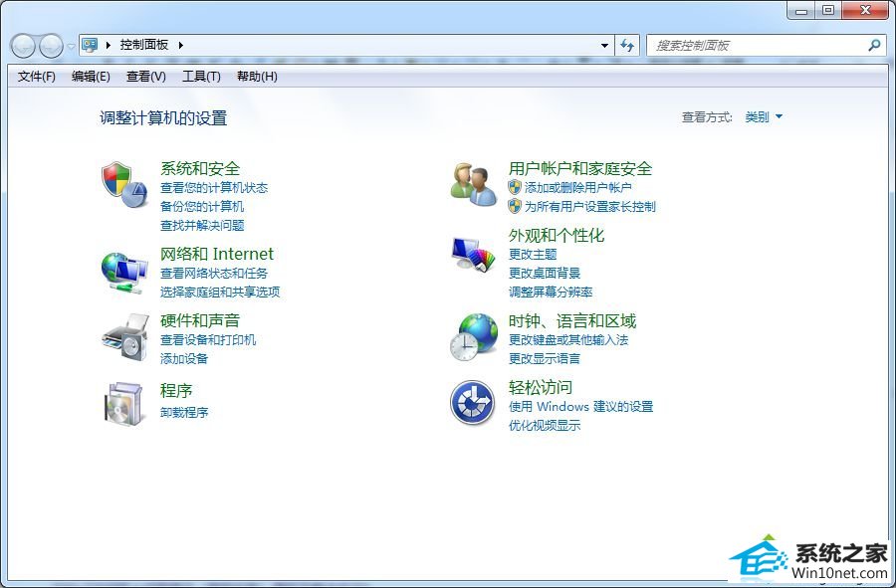Click 添加或删除用户帐户 link
Screen dimensions: 896x588
click(577, 187)
